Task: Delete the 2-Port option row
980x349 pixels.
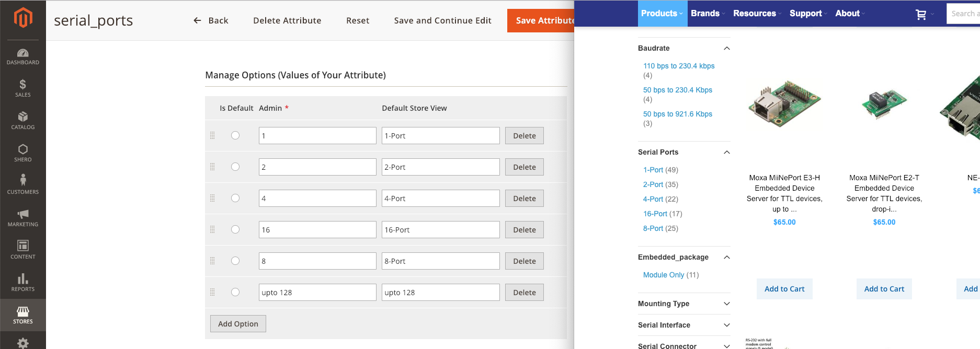Action: click(525, 167)
